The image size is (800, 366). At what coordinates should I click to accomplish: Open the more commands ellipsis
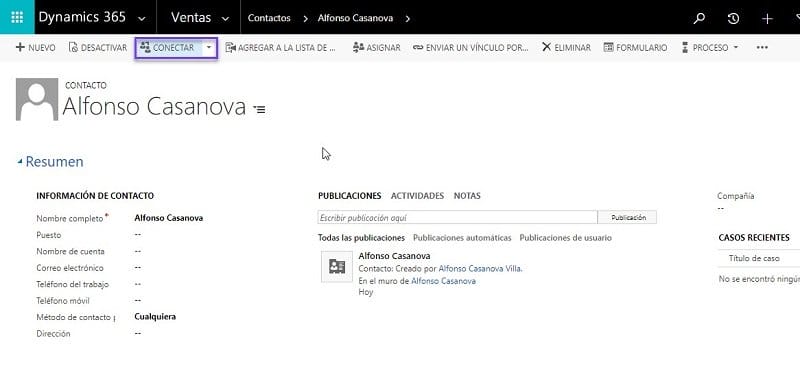click(x=762, y=47)
